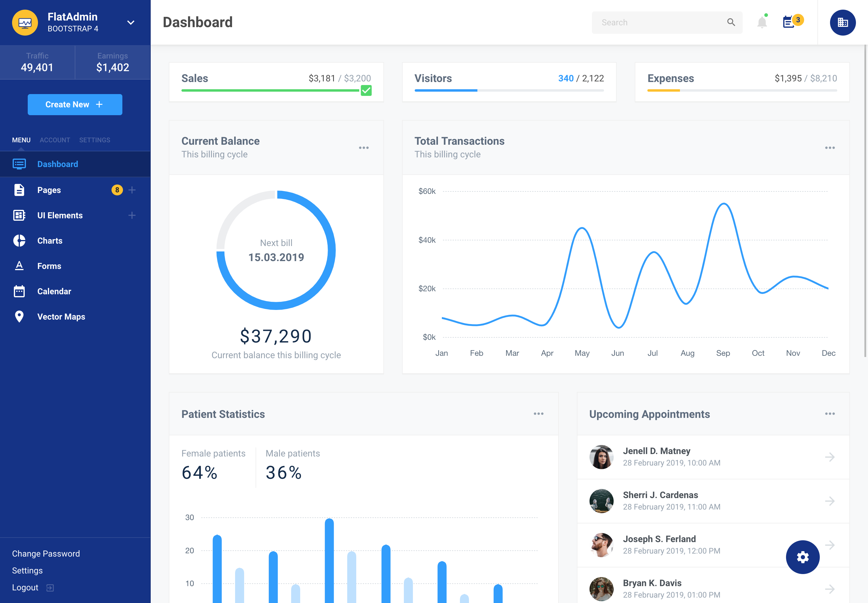868x603 pixels.
Task: Switch to the MENU tab
Action: pos(21,140)
